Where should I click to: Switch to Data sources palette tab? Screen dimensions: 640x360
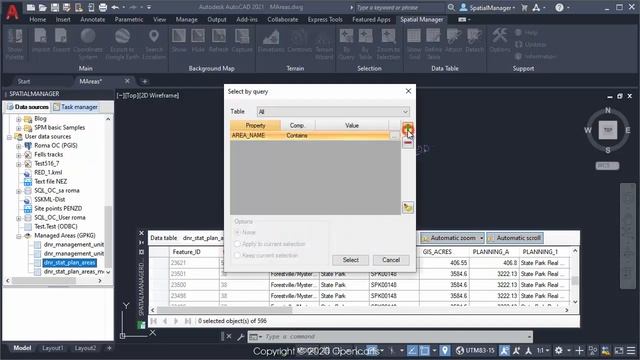[x=28, y=107]
